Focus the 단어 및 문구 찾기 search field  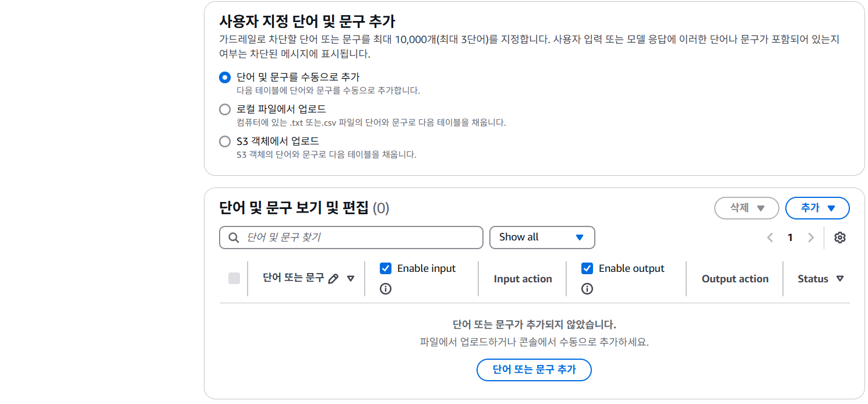click(x=351, y=238)
